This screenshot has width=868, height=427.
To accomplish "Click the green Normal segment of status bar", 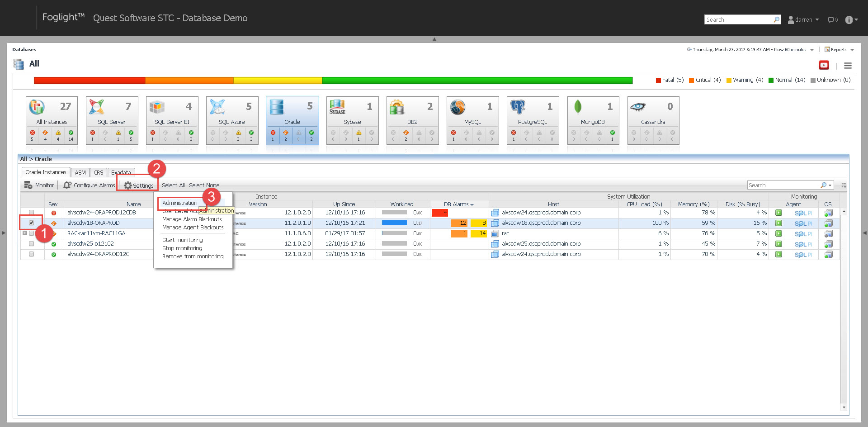I will tap(477, 81).
